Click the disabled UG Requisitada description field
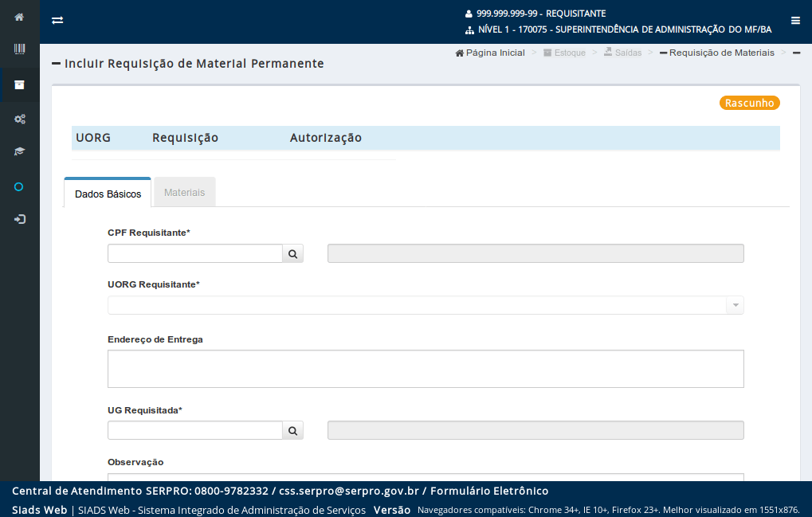 point(535,431)
